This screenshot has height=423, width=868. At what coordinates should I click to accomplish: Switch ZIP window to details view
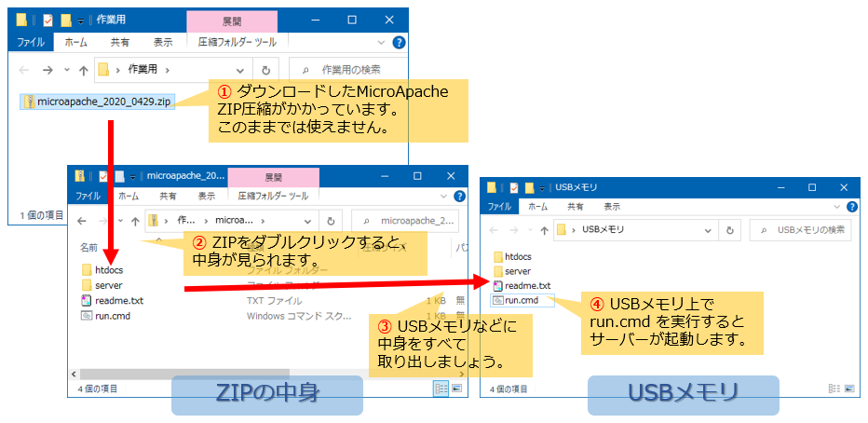[x=441, y=389]
